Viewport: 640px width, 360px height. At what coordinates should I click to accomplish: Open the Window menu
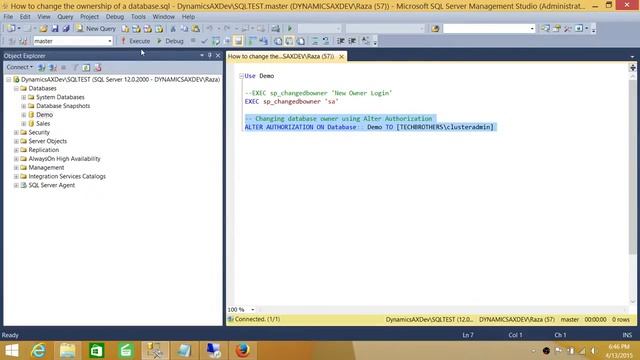point(163,17)
